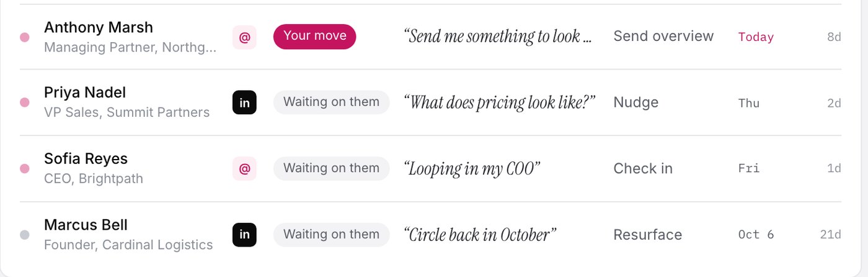The height and width of the screenshot is (277, 868).
Task: Choose 'Resurface' action for Marcus Bell
Action: 648,235
